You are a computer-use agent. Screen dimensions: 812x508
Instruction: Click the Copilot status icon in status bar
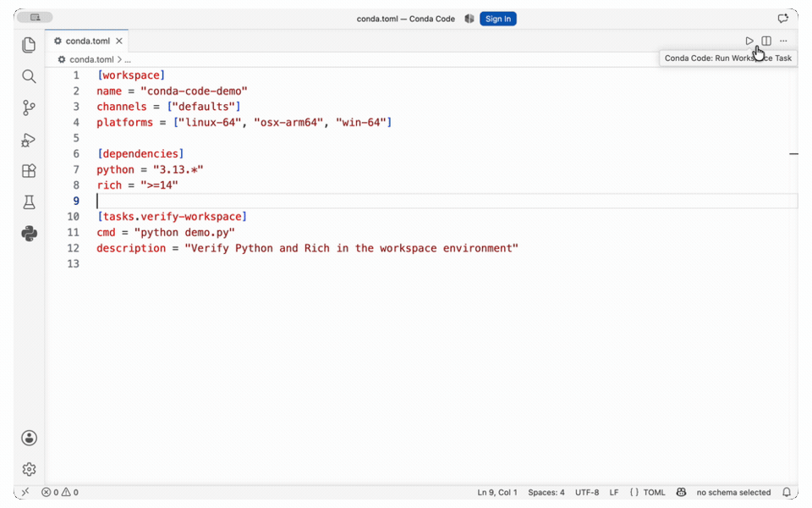pyautogui.click(x=681, y=493)
